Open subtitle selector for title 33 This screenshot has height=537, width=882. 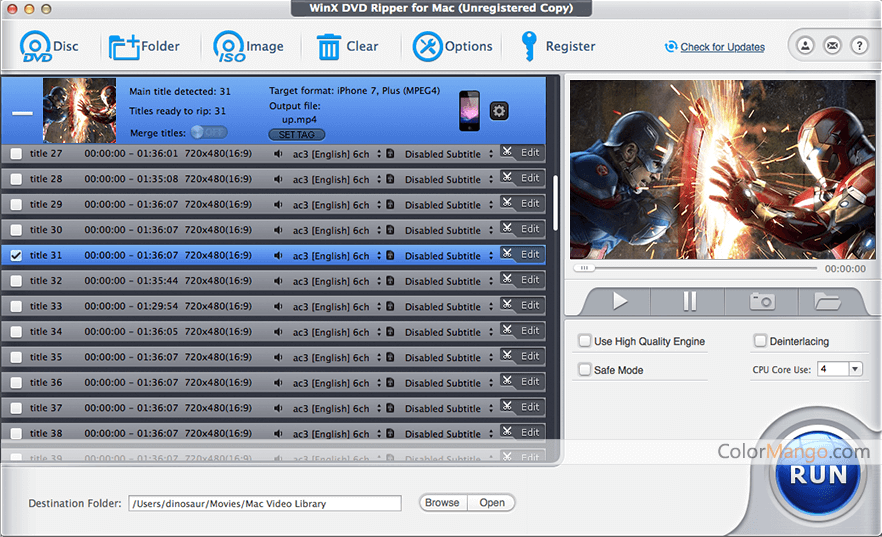pyautogui.click(x=491, y=307)
